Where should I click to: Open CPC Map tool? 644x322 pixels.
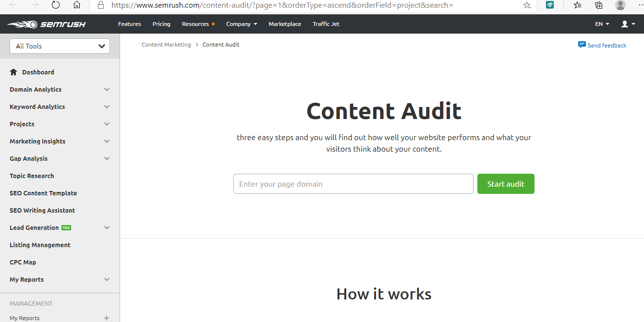(x=23, y=262)
